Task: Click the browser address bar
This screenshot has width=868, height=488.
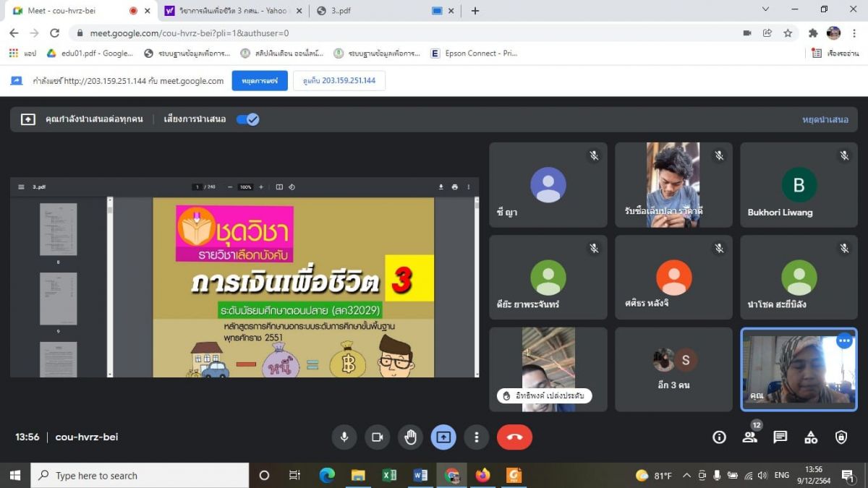Action: coord(405,33)
